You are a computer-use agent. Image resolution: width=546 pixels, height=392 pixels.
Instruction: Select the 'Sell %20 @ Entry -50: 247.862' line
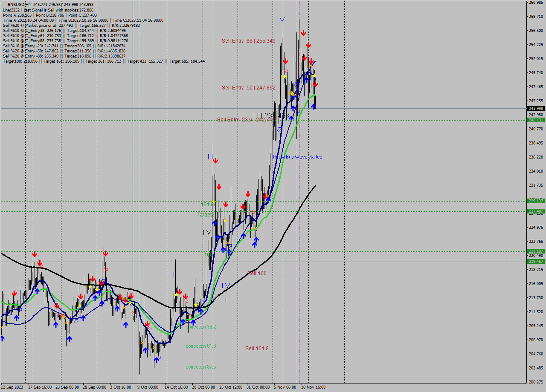click(64, 51)
